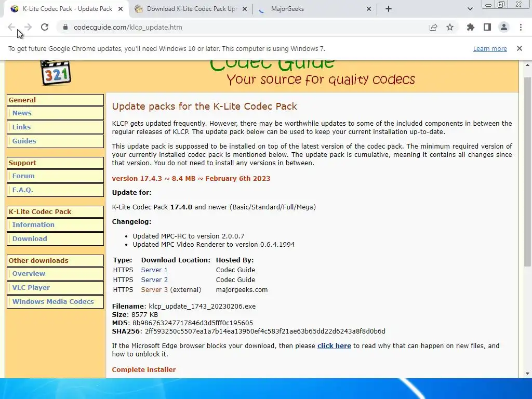532x399 pixels.
Task: Click 'majorgeeks.com' hosted by text
Action: coord(242,290)
